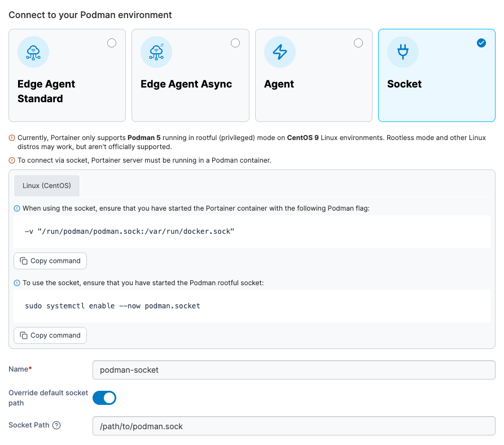Click the Socket Path input field
504x445 pixels.
coord(293,426)
